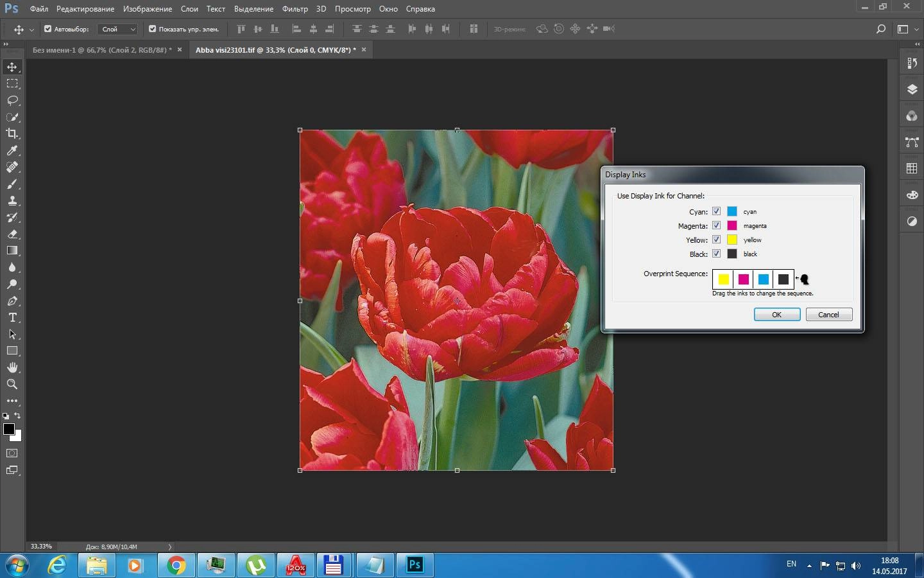Viewport: 924px width, 578px height.
Task: Toggle Quick Mask mode icon
Action: pyautogui.click(x=12, y=453)
